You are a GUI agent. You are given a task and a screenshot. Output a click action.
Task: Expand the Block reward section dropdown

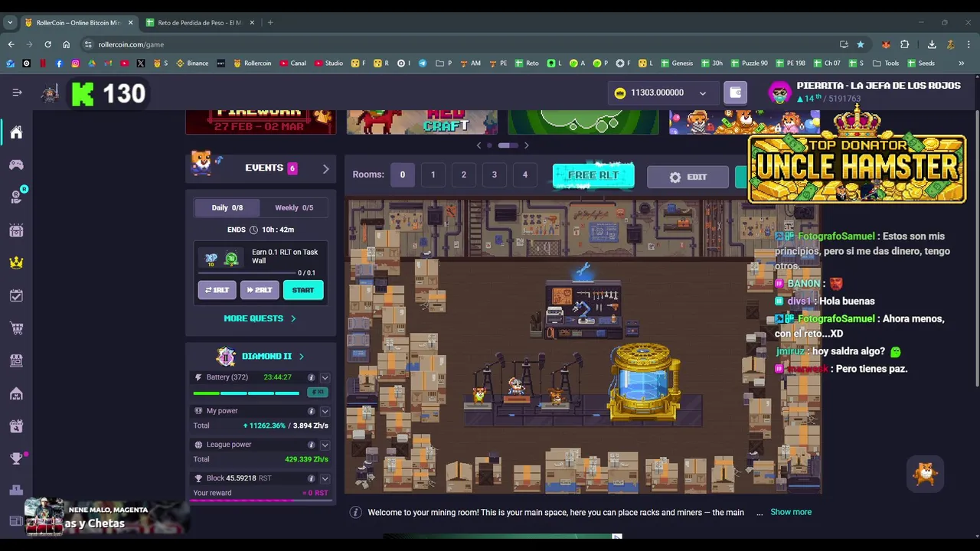325,478
